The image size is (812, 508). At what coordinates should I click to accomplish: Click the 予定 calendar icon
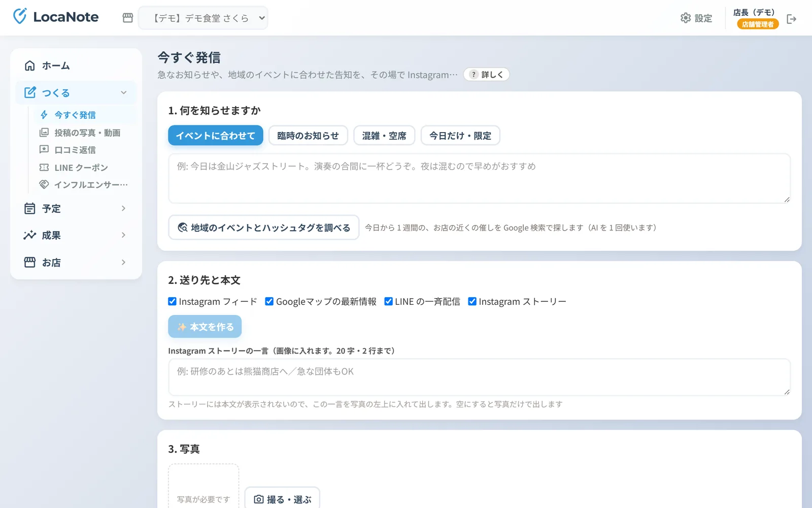coord(30,208)
